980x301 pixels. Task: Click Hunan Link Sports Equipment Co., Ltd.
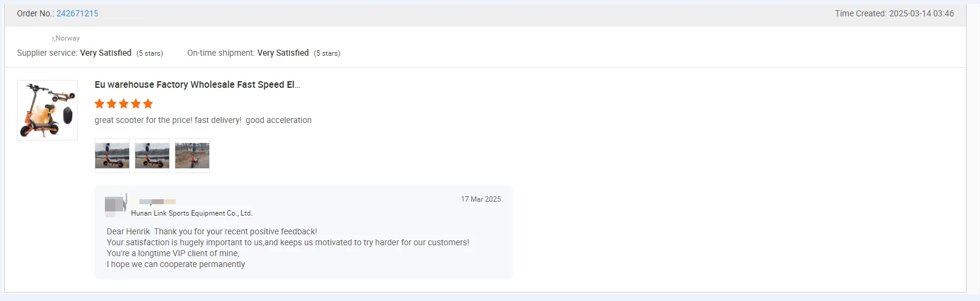pyautogui.click(x=192, y=213)
